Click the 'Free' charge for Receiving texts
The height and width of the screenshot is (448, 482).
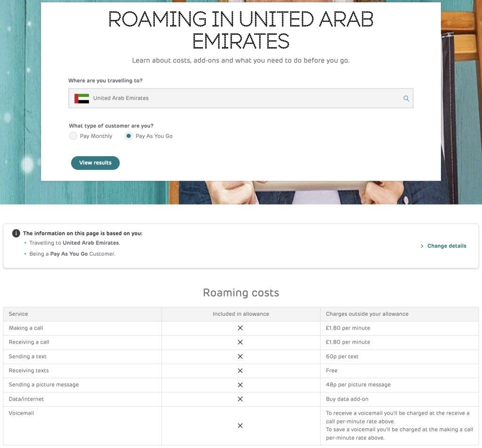[x=331, y=371]
